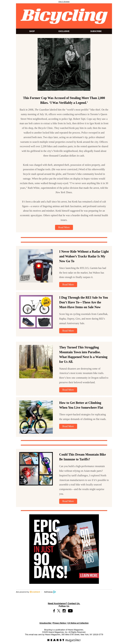The height and width of the screenshot is (644, 128).
Task: Open View in Browser link
Action: tap(64, 1)
